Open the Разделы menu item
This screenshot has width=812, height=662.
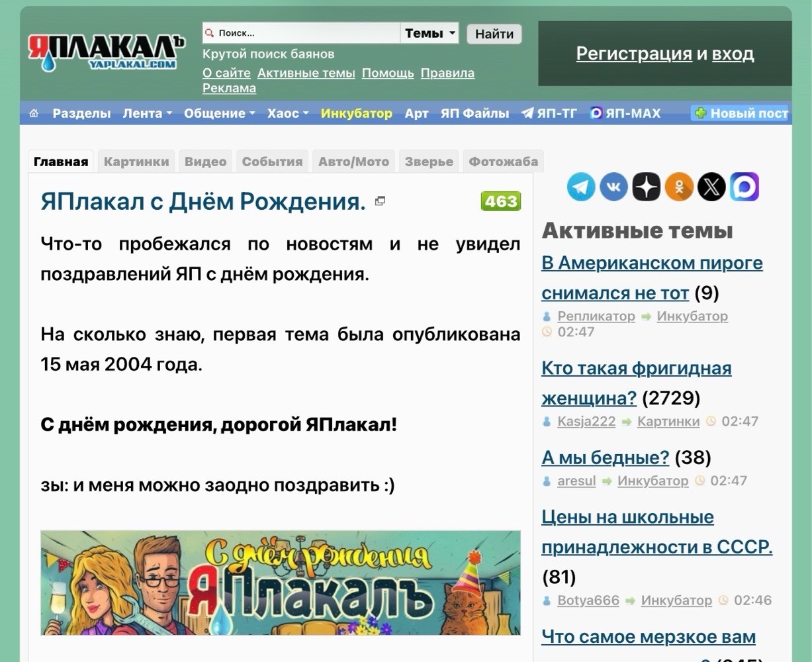click(x=81, y=113)
